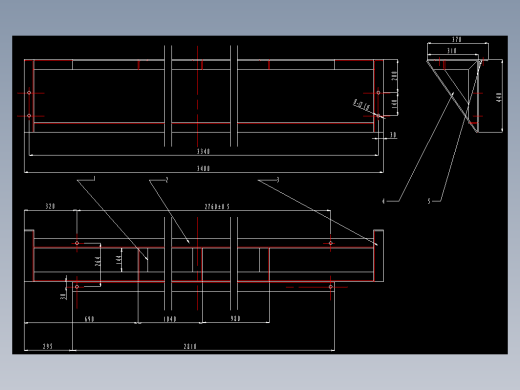The height and width of the screenshot is (390, 520).
Task: Click part balloon number 3
Action: 278,180
